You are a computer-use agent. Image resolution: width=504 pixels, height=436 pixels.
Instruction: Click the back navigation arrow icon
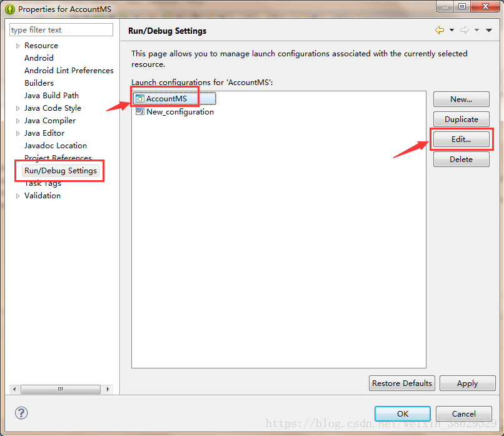click(440, 30)
